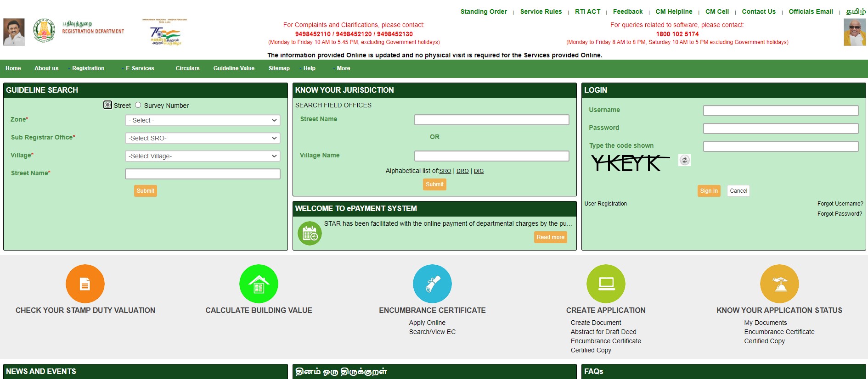Click Read more in ePayment section

[x=550, y=237]
